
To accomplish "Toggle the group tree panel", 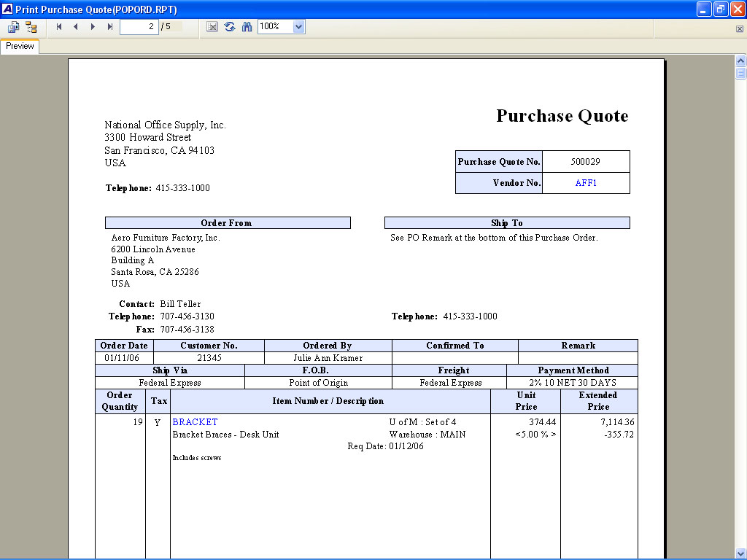I will [31, 26].
